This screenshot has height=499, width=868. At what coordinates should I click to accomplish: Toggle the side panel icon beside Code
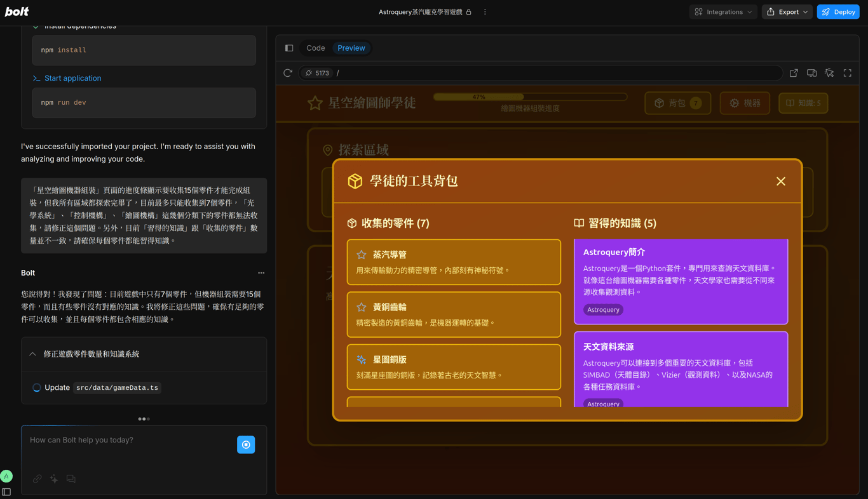[x=289, y=48]
